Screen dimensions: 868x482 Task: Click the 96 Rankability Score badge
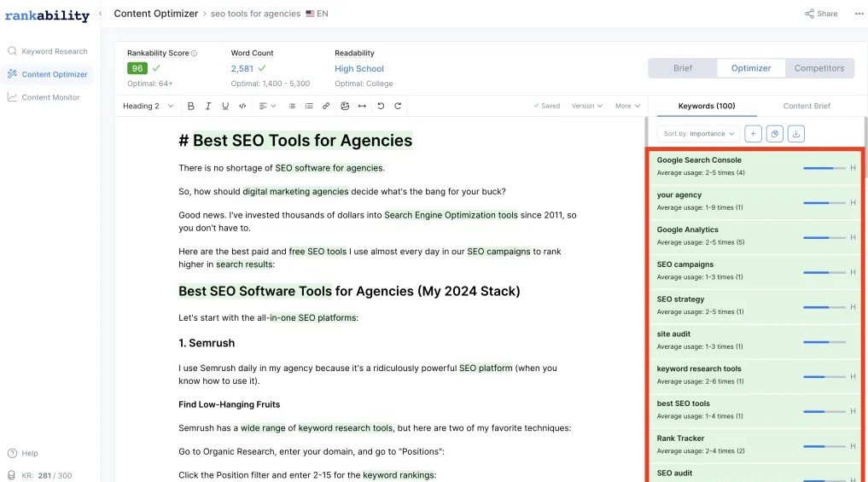pyautogui.click(x=137, y=68)
